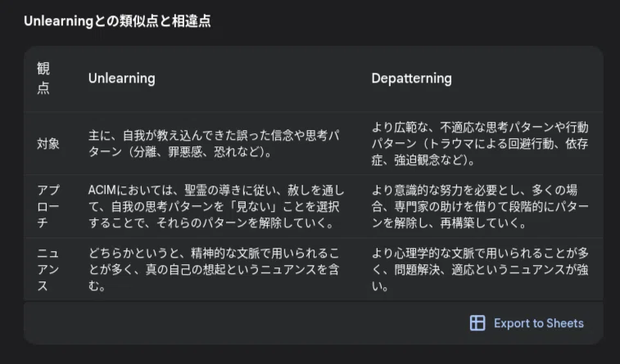Click the cell mentioning 真の自己の想起

214,269
